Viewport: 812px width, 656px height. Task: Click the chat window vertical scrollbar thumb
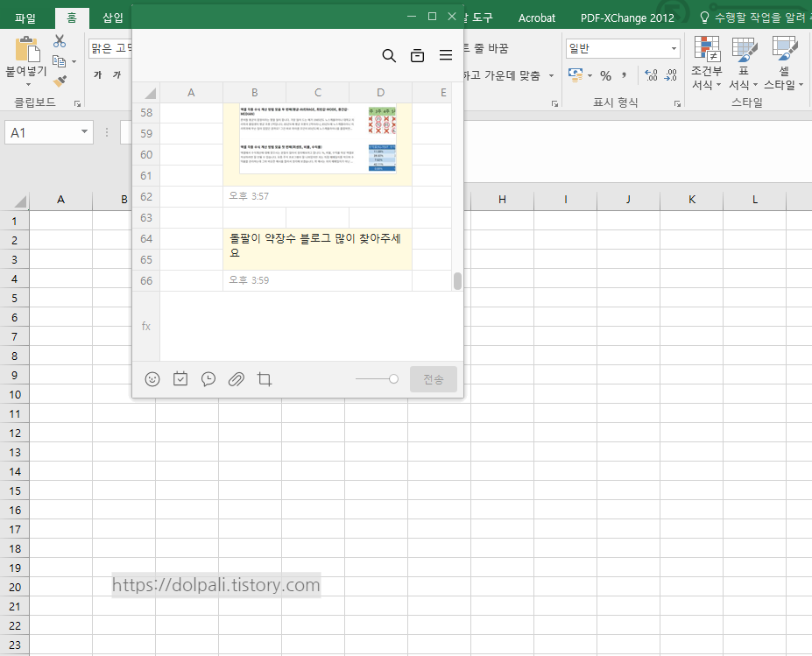tap(457, 281)
